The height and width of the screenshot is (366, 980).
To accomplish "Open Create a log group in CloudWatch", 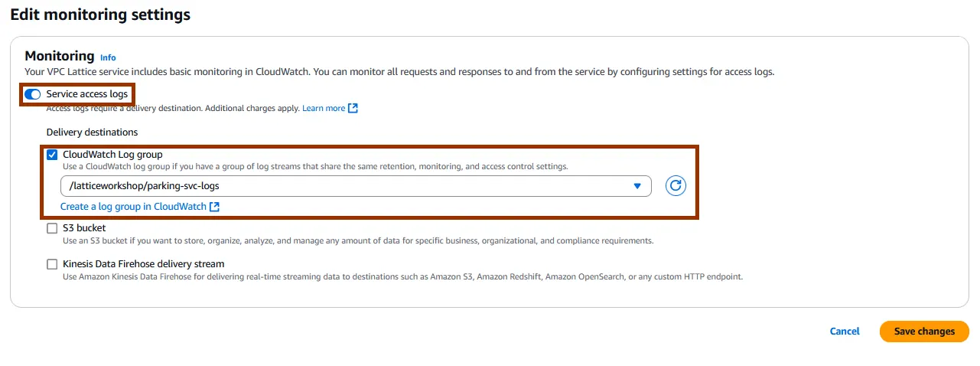I will pyautogui.click(x=133, y=207).
